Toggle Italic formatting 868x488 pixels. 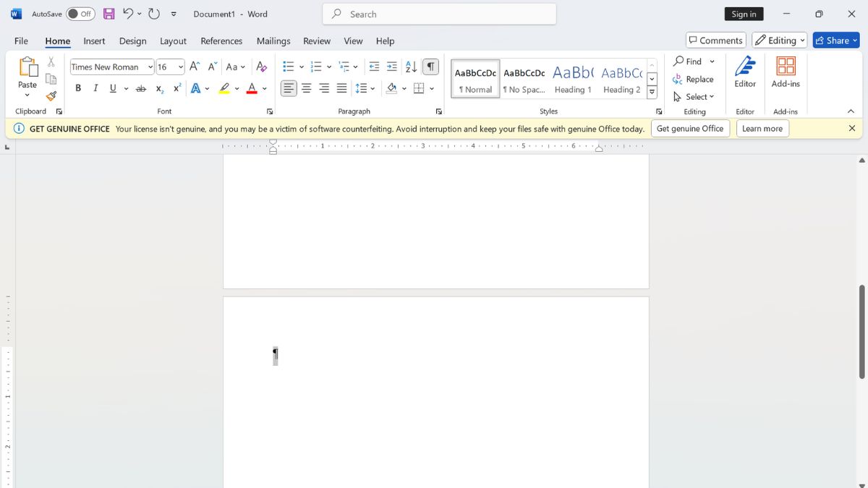(x=95, y=88)
